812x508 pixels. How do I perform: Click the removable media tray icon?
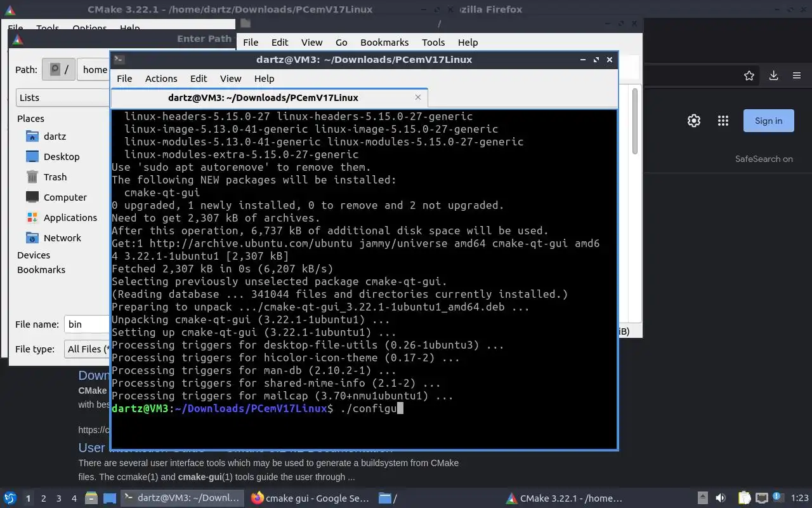[x=703, y=498]
